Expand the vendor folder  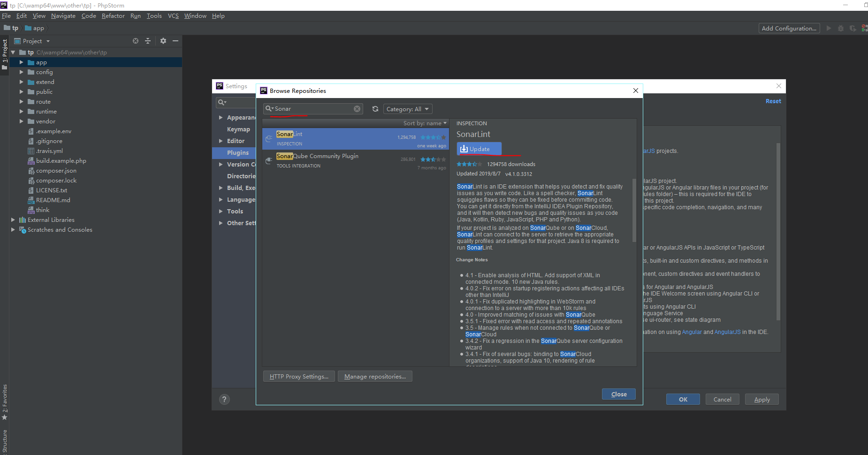coord(22,121)
